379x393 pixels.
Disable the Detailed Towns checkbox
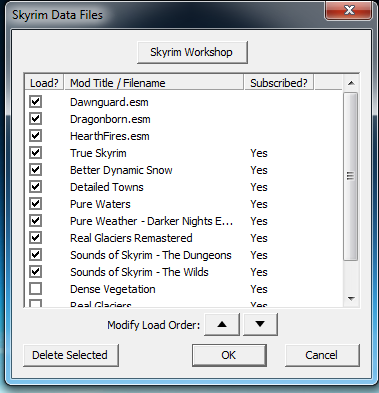tap(36, 187)
